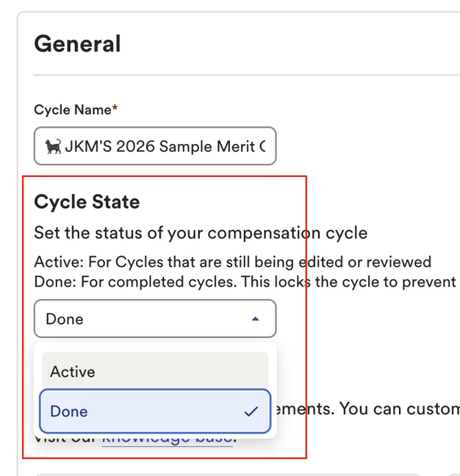Click the line starting with "Done: For completed cycles"
This screenshot has height=476, width=460.
click(x=245, y=282)
